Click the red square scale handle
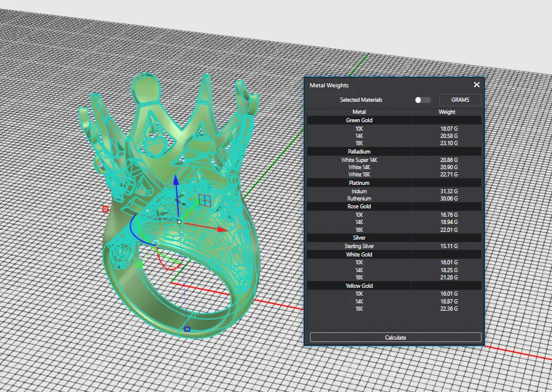552x392 pixels. point(105,209)
